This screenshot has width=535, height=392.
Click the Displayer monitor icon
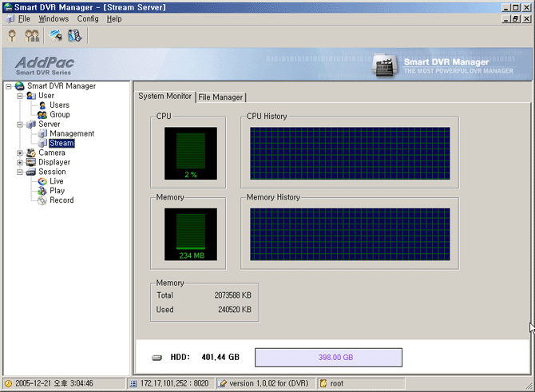point(31,162)
